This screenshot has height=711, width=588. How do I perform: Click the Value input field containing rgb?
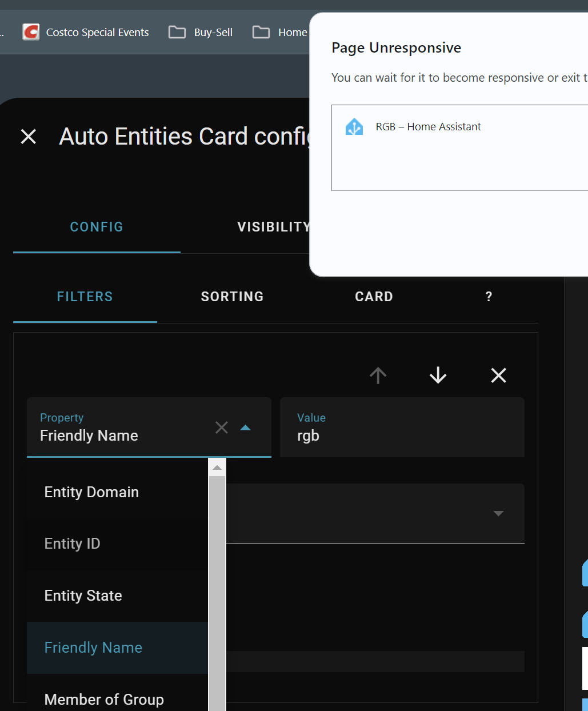coord(402,434)
